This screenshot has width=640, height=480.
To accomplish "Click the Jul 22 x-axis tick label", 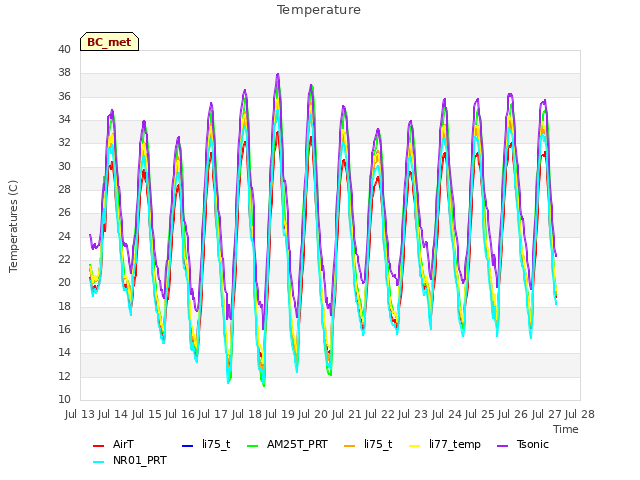I will [380, 414].
